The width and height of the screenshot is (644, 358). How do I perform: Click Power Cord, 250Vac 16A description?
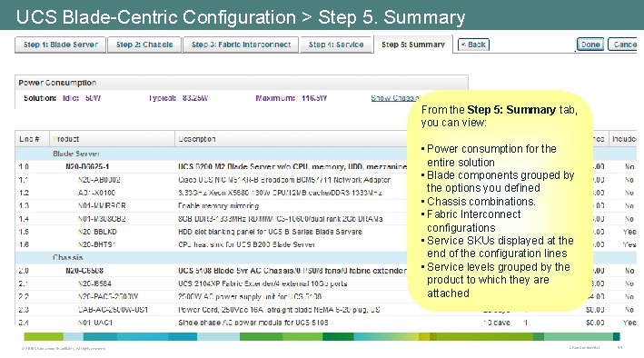[279, 310]
